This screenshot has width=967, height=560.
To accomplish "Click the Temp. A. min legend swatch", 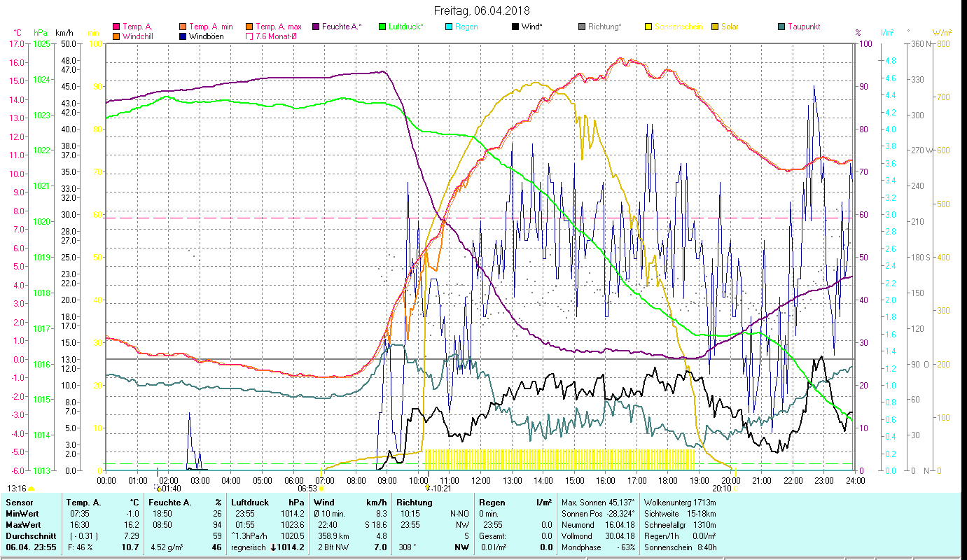I will (x=183, y=27).
